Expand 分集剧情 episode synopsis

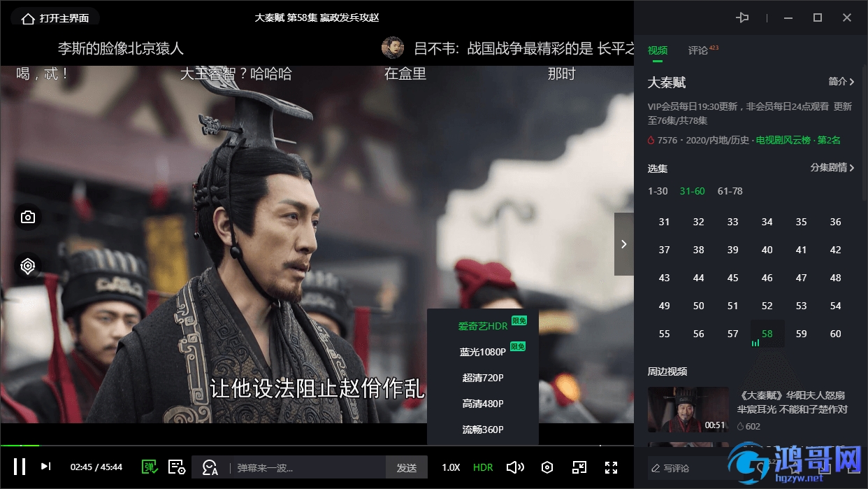click(832, 168)
